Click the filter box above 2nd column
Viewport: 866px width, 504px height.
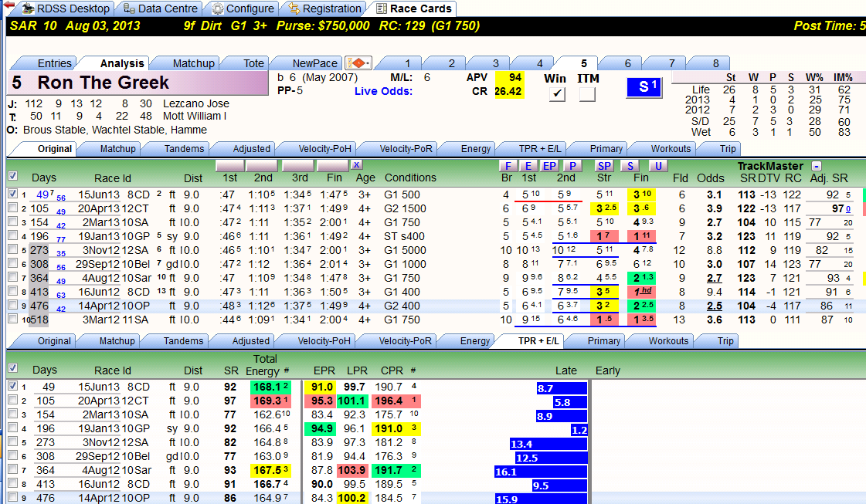pyautogui.click(x=262, y=165)
